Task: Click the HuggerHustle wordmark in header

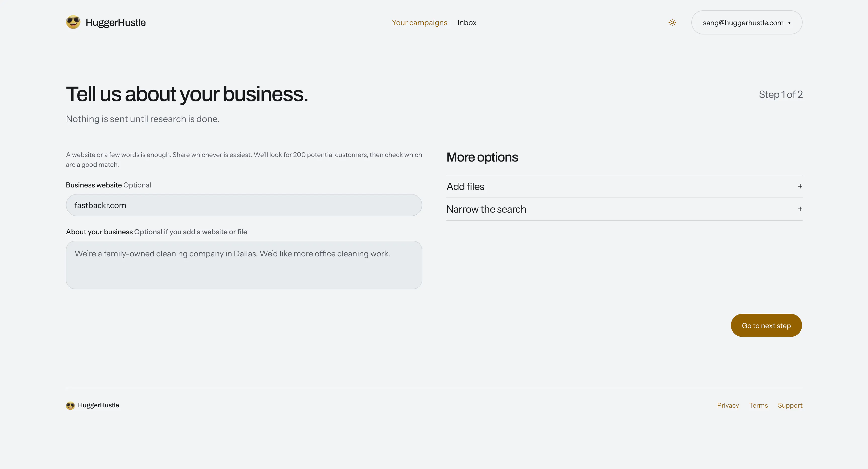Action: click(115, 23)
